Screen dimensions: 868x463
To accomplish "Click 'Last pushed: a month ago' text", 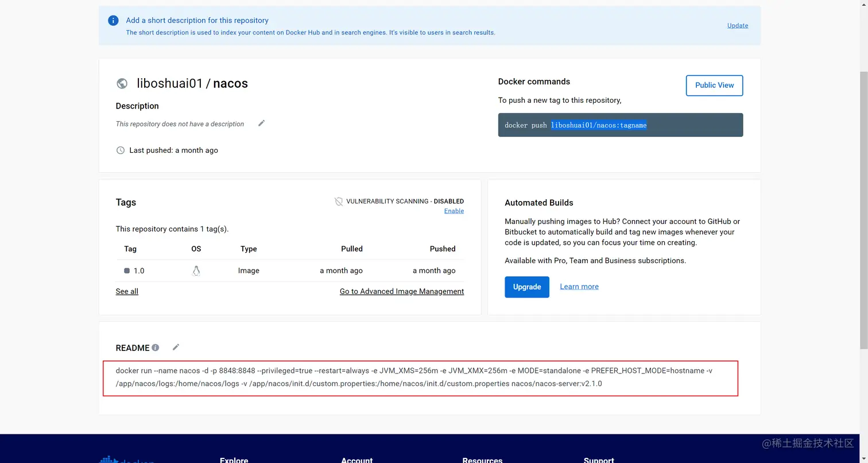I will tap(173, 151).
